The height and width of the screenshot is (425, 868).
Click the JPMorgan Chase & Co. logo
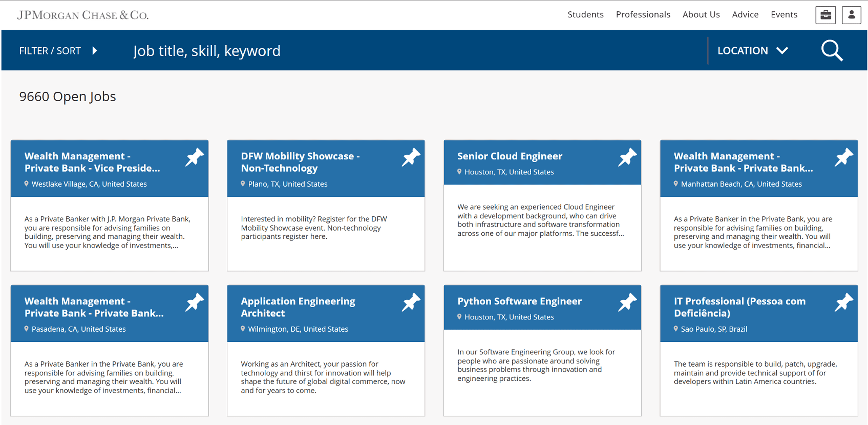coord(83,15)
